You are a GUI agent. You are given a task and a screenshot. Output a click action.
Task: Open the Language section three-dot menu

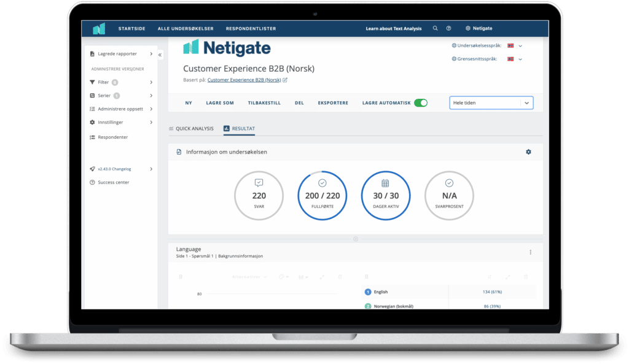click(x=530, y=252)
